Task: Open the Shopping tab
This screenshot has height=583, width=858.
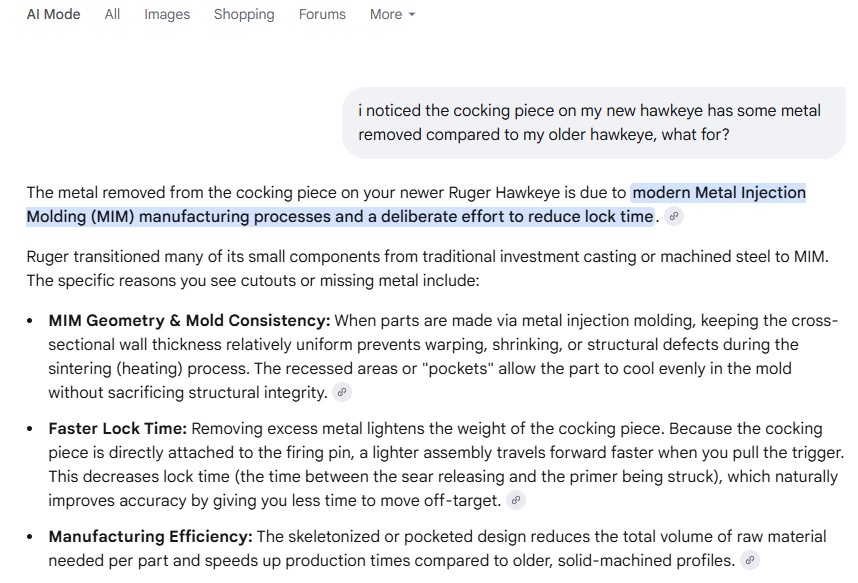Action: click(244, 14)
